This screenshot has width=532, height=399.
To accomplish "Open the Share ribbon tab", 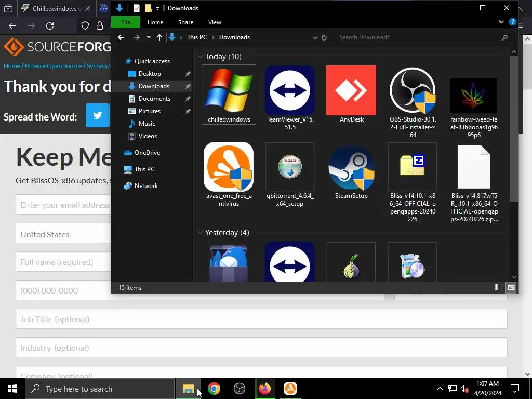I will coord(185,22).
